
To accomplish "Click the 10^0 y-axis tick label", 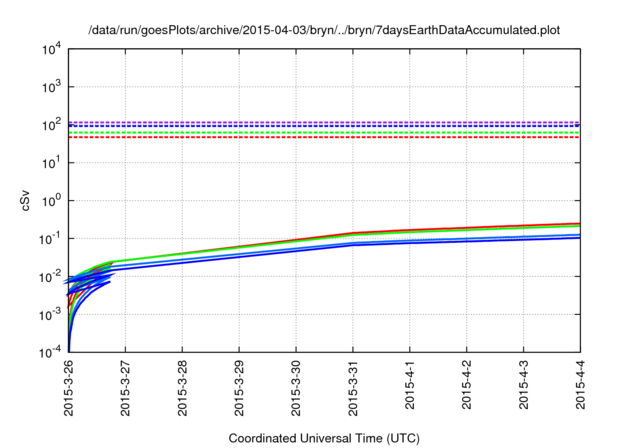I will pyautogui.click(x=52, y=200).
